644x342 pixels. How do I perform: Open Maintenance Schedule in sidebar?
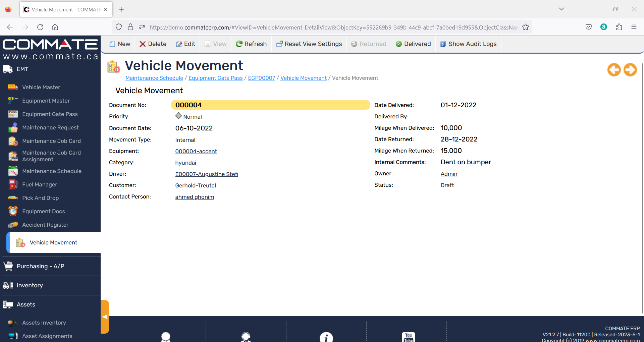point(52,171)
